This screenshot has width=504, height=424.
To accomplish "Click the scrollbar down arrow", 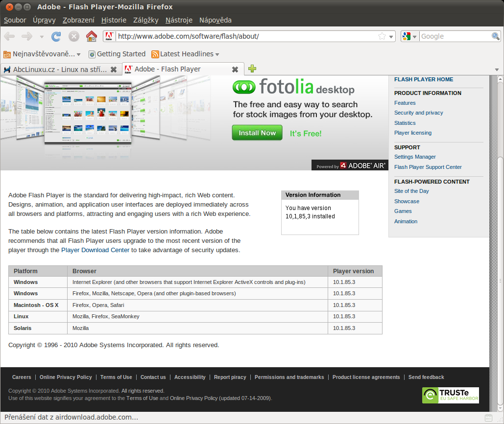I will click(500, 409).
